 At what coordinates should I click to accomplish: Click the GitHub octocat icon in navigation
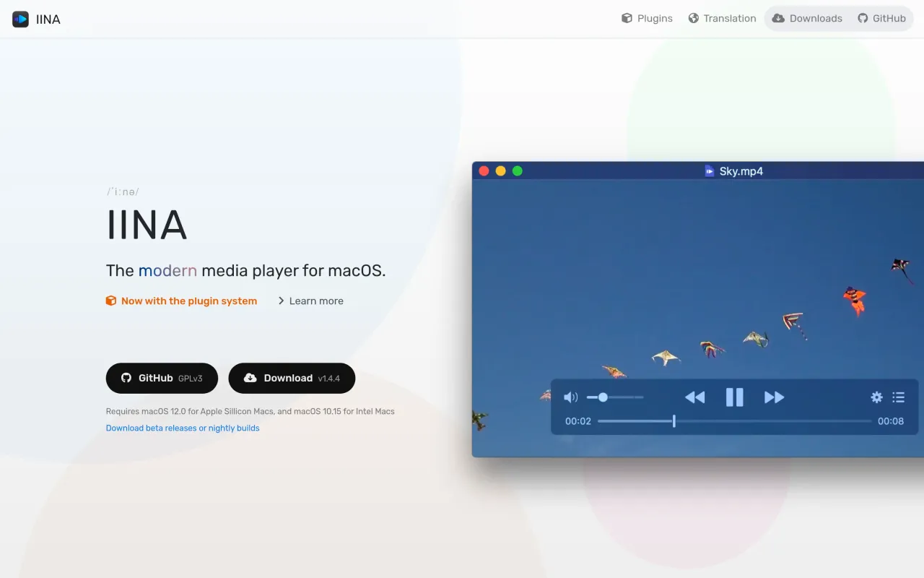click(863, 18)
